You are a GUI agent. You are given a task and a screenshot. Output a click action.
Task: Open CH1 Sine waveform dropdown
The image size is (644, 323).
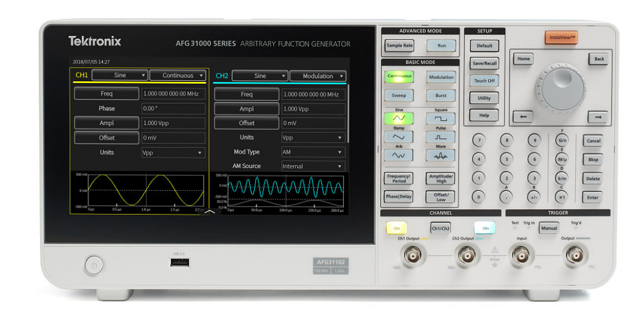tap(120, 75)
